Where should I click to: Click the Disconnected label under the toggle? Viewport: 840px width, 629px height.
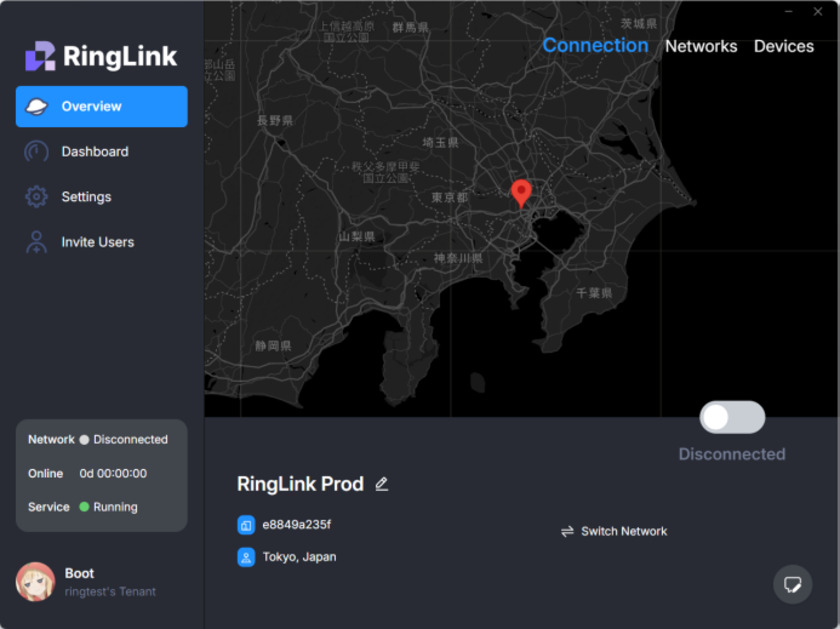732,454
